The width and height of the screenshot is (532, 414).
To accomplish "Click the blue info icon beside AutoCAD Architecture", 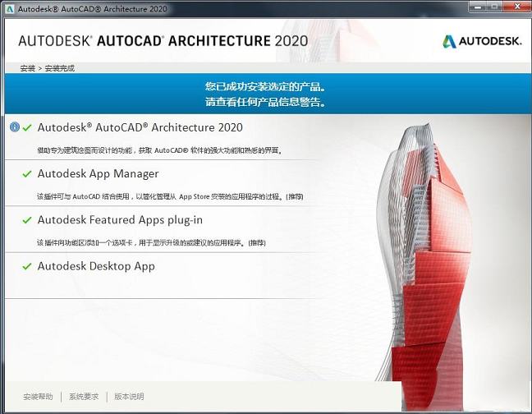I will (x=15, y=127).
